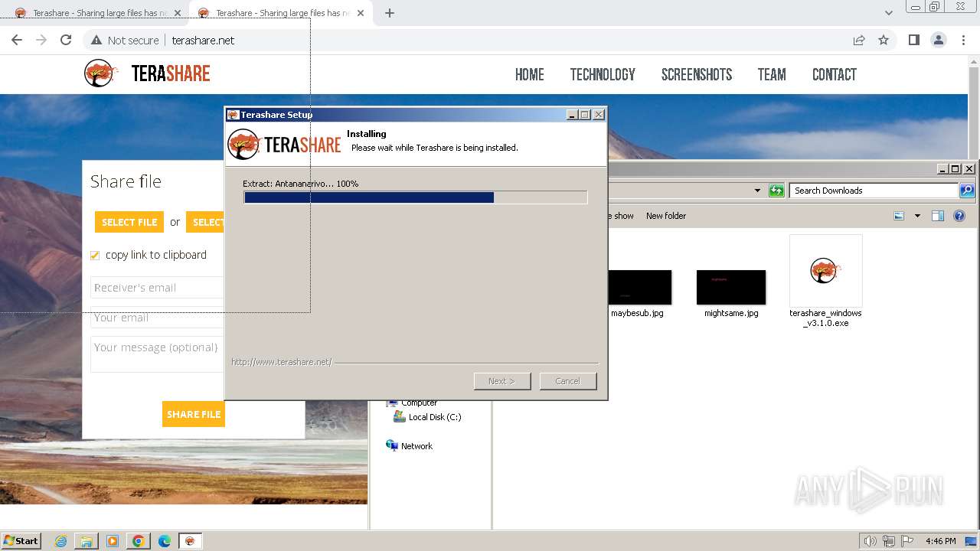Open Chrome three-dot menu

(x=964, y=40)
